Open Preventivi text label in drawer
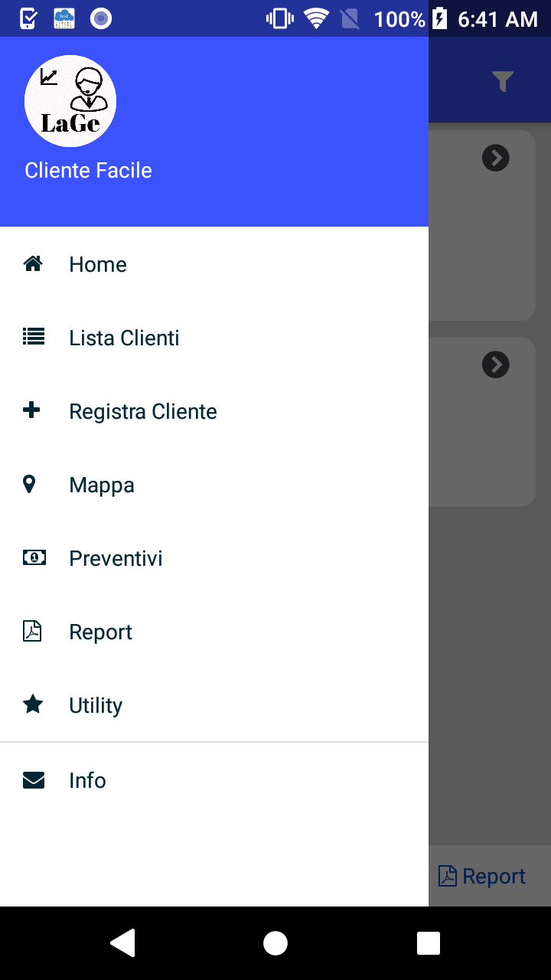This screenshot has height=980, width=551. pos(116,558)
